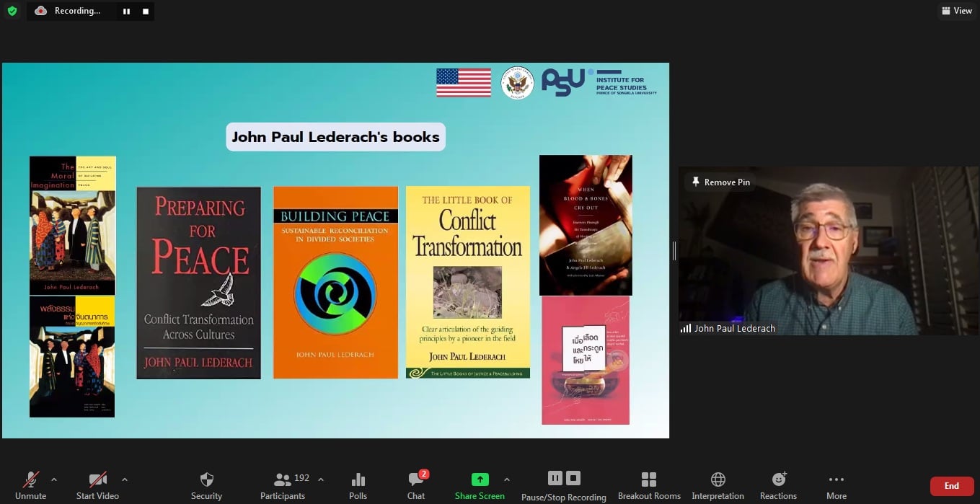Expand audio options arrow beside Unmute
Screen dimensions: 980x504
(x=53, y=479)
